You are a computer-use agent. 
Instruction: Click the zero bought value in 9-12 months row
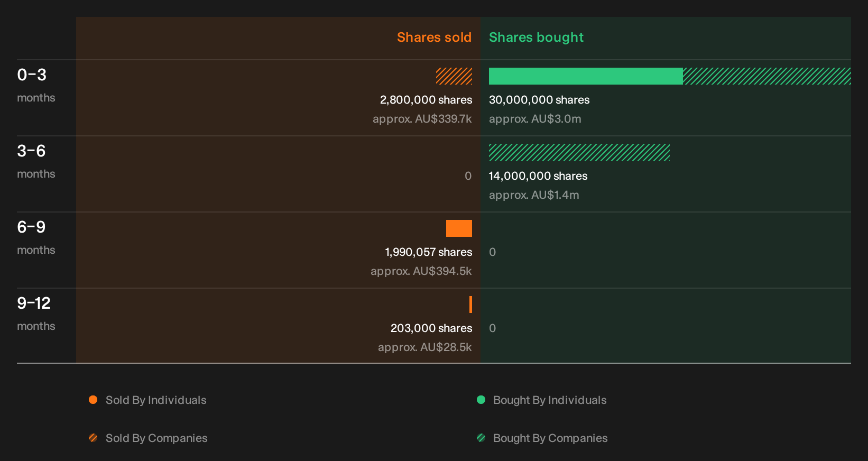(x=493, y=328)
